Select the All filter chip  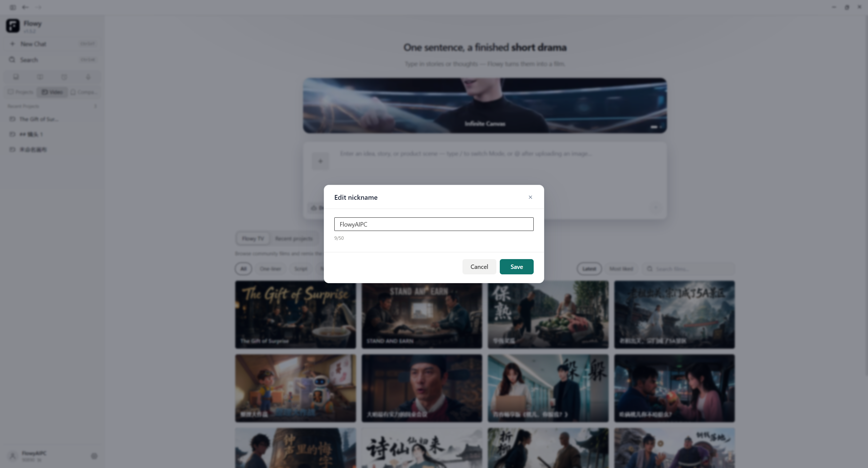[x=243, y=269]
